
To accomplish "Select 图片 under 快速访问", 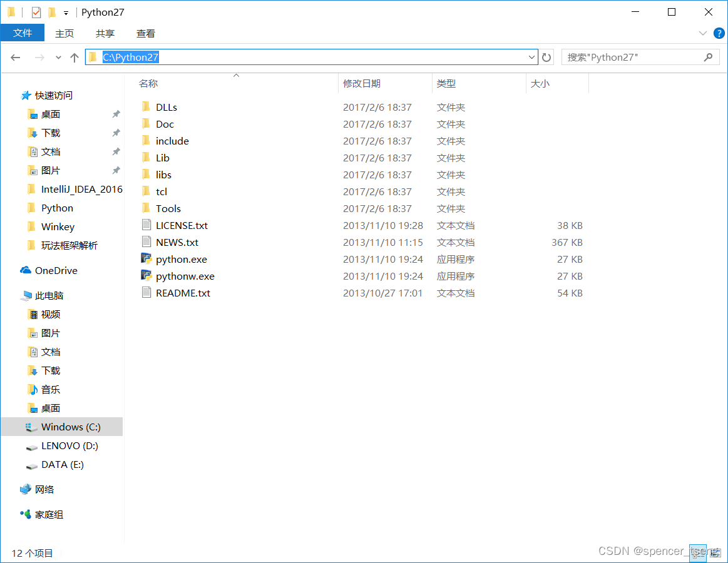I will click(62, 170).
